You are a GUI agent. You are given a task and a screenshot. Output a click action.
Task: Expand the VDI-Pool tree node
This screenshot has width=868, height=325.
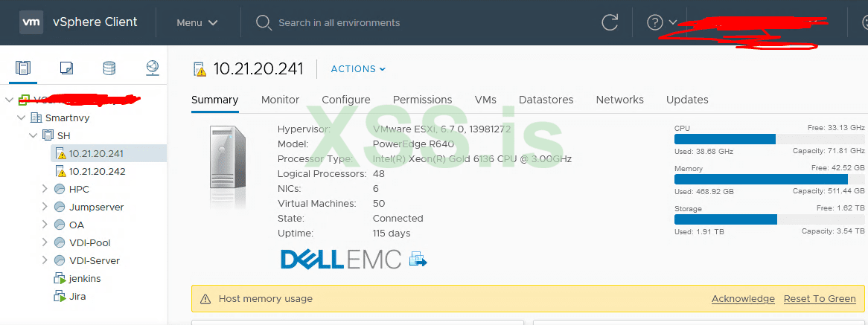coord(45,242)
